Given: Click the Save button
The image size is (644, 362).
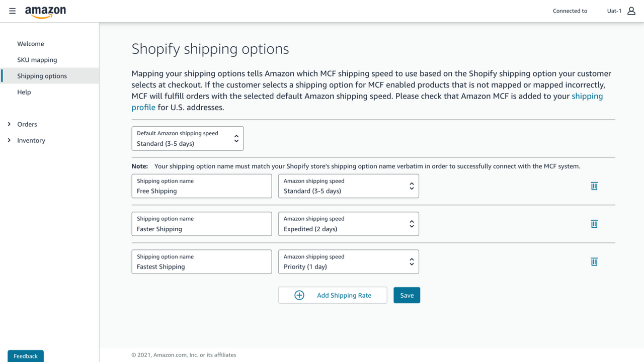Looking at the screenshot, I should (407, 295).
